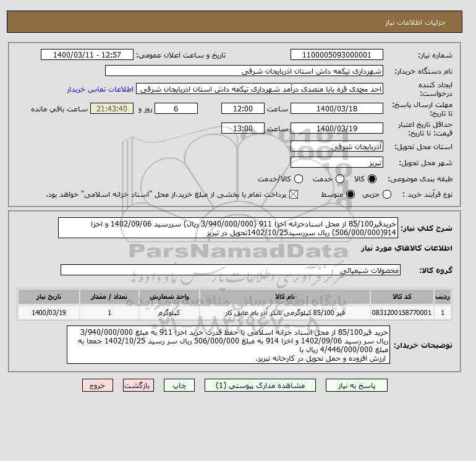Click the response deadline date 1400/03/18
Viewport: 476px width, 461px height.
pos(337,108)
